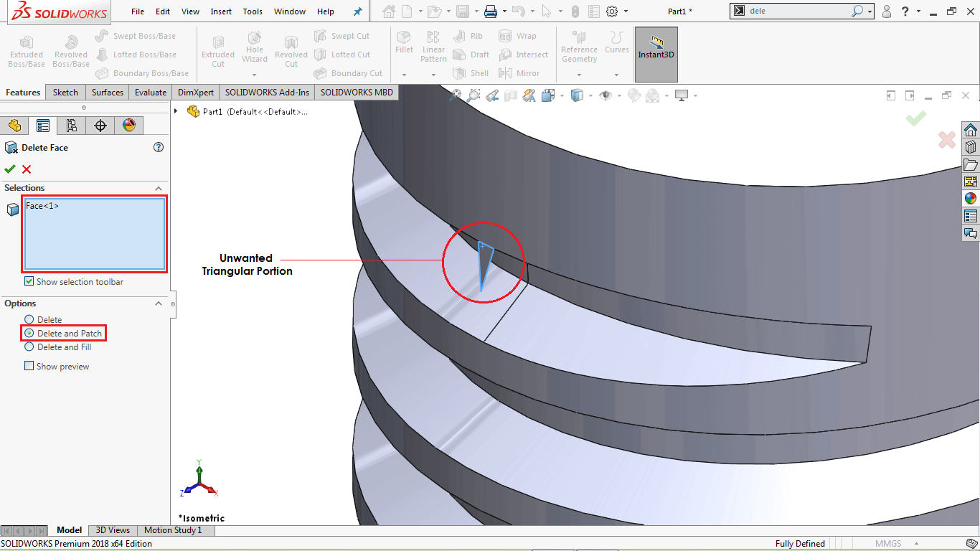Click Zoom to Area magnifier icon
The image size is (980, 551).
click(473, 95)
